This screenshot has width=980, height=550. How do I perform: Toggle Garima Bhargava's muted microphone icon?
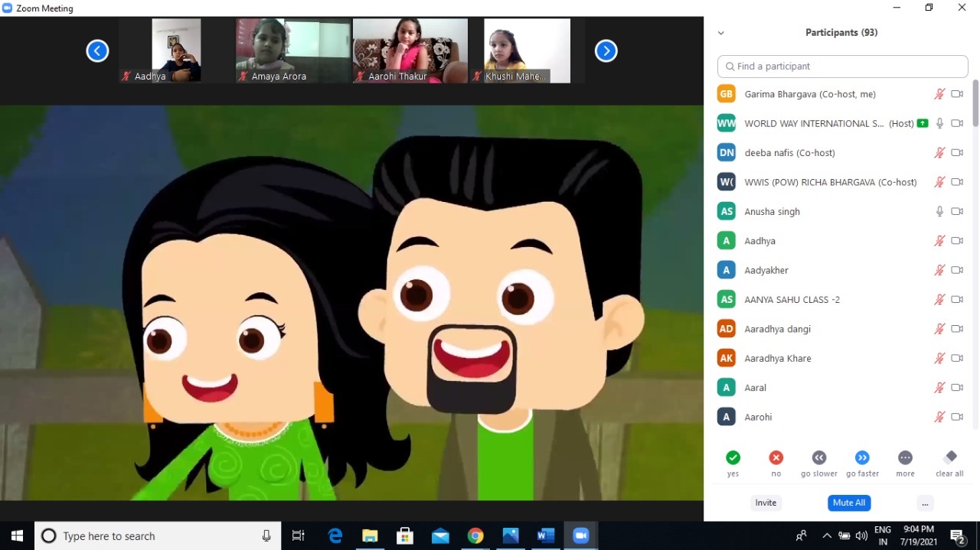939,94
